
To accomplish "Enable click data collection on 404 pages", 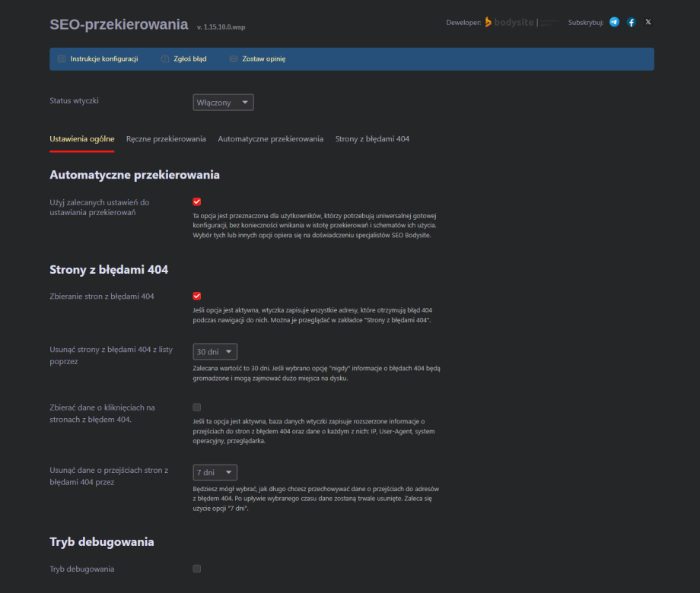I will (x=197, y=407).
